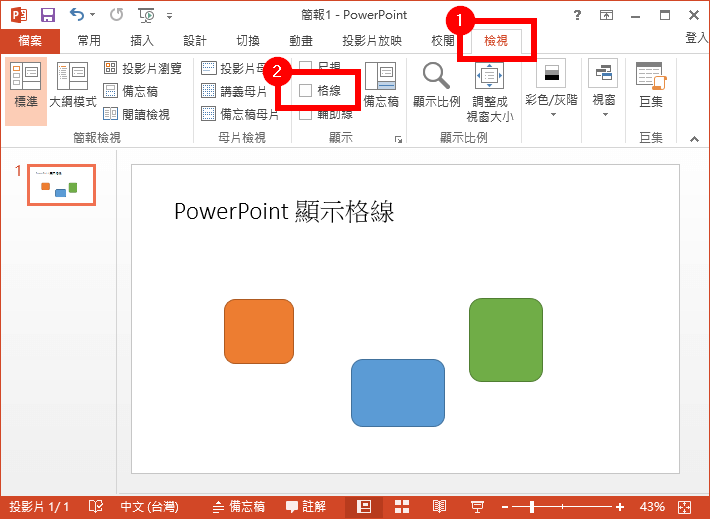
Task: Open 顯示比例 zoom magnifier button
Action: point(437,85)
